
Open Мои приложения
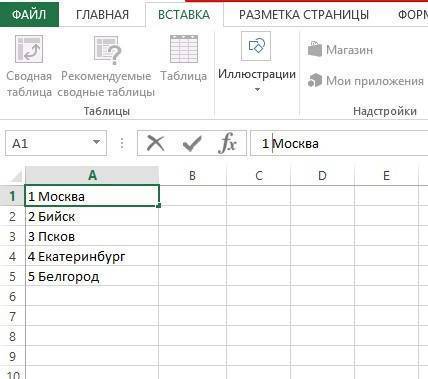(x=366, y=80)
